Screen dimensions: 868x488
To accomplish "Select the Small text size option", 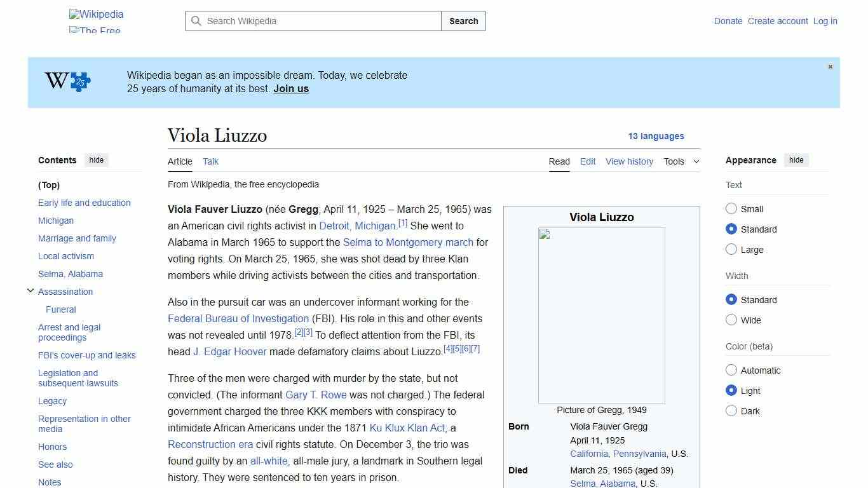I will (731, 208).
